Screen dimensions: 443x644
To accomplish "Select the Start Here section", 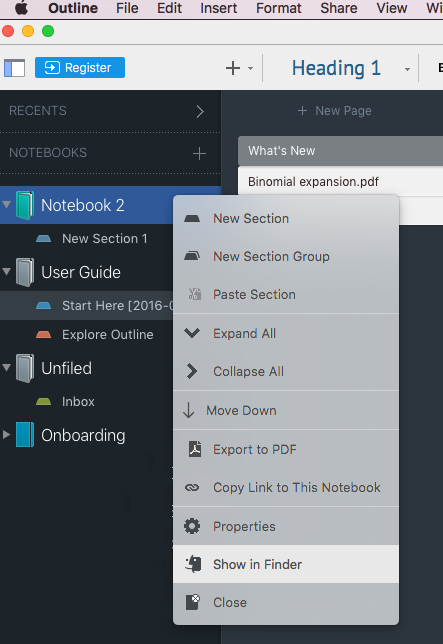I will [86, 306].
